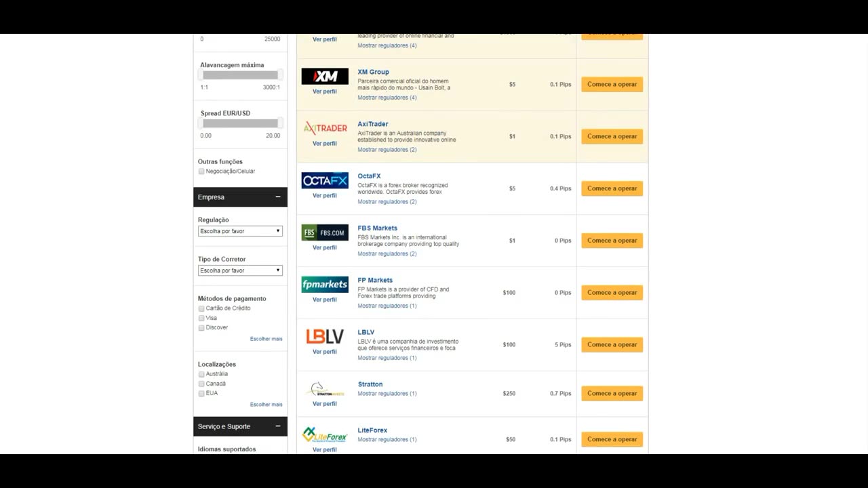Open Ver perfil for LBLV

(x=325, y=352)
